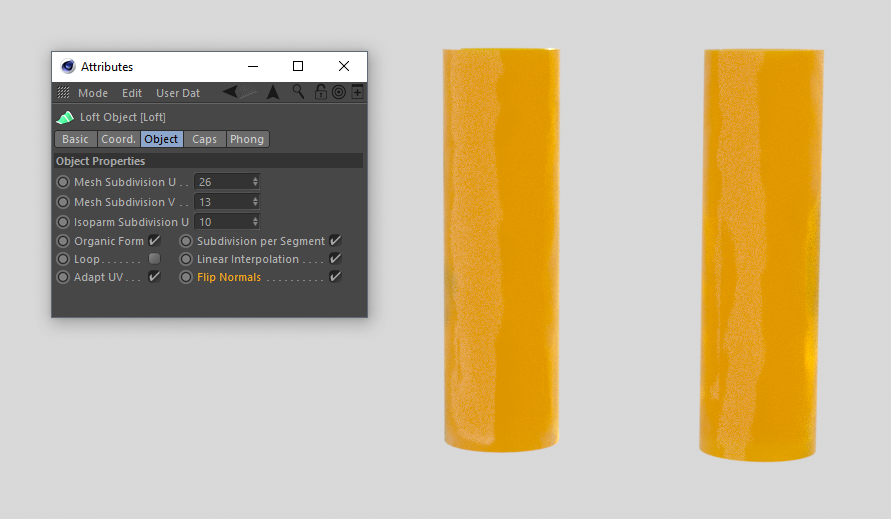Enable the Loop checkbox
Screen dimensions: 891x519
154,259
